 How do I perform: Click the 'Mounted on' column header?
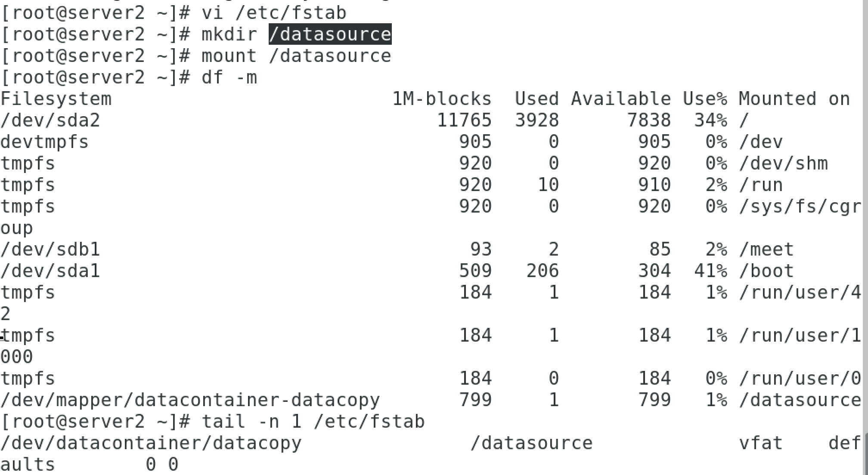pyautogui.click(x=794, y=99)
